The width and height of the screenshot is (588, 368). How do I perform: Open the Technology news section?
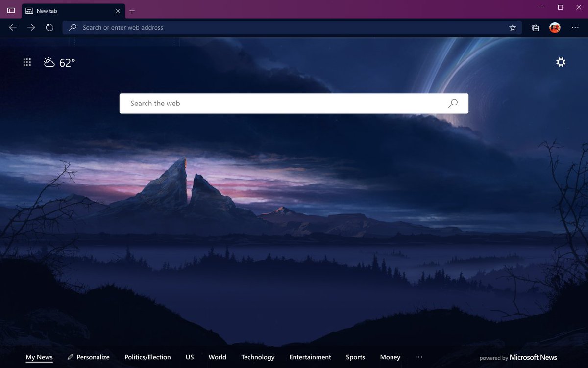click(258, 357)
